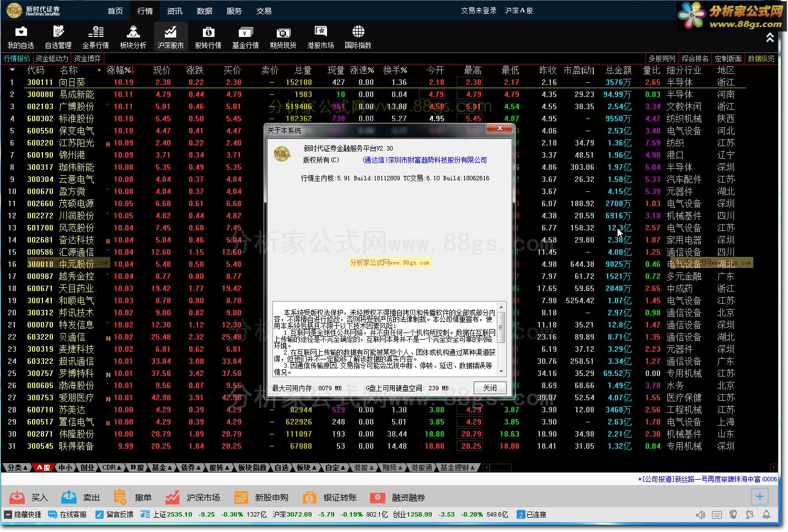Toggle 隐藏快捷 in status bar
788x532 pixels.
pyautogui.click(x=23, y=514)
